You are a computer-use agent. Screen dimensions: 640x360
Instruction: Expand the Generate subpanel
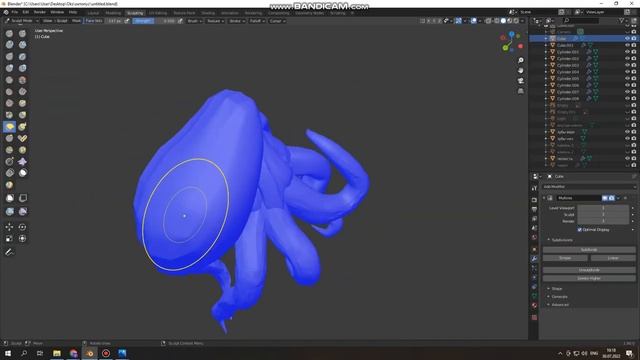click(559, 297)
